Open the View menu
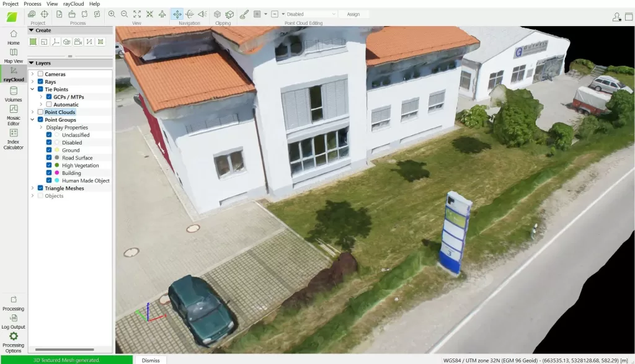The height and width of the screenshot is (364, 635). pyautogui.click(x=52, y=4)
